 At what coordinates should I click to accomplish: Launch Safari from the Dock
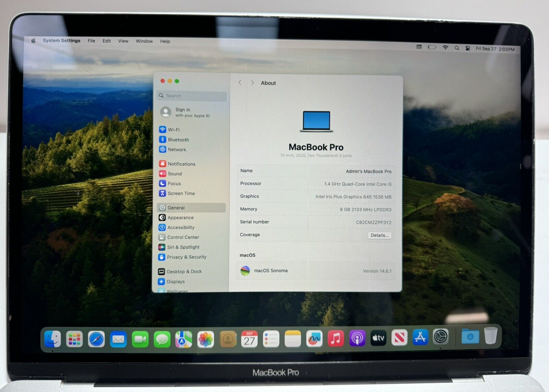pos(97,339)
